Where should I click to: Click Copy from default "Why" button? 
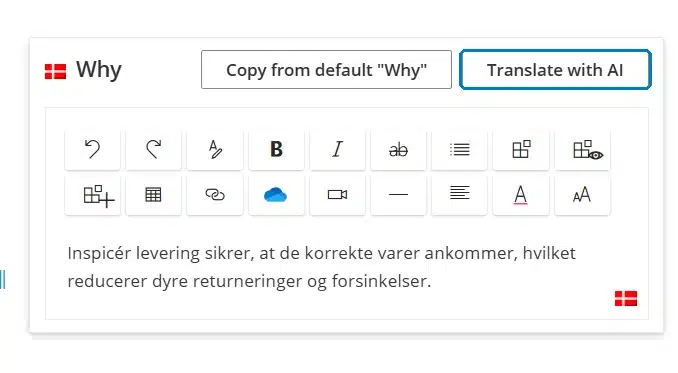coord(326,70)
